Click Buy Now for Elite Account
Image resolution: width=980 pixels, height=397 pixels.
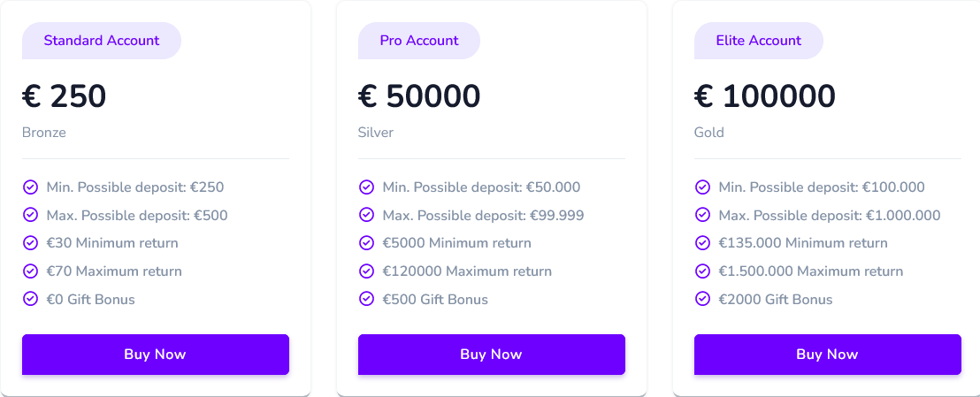pos(828,355)
